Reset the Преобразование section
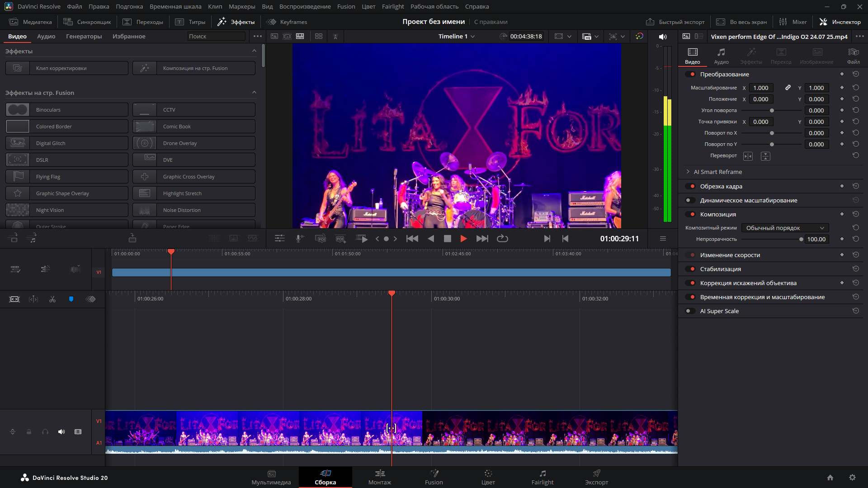 [855, 74]
